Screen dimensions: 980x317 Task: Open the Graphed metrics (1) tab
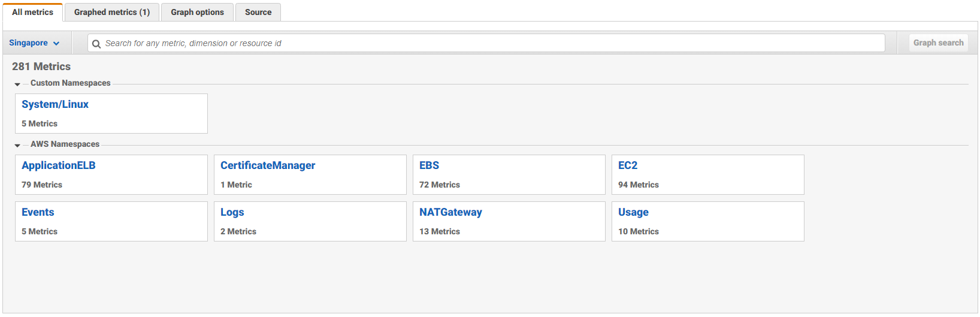click(112, 12)
